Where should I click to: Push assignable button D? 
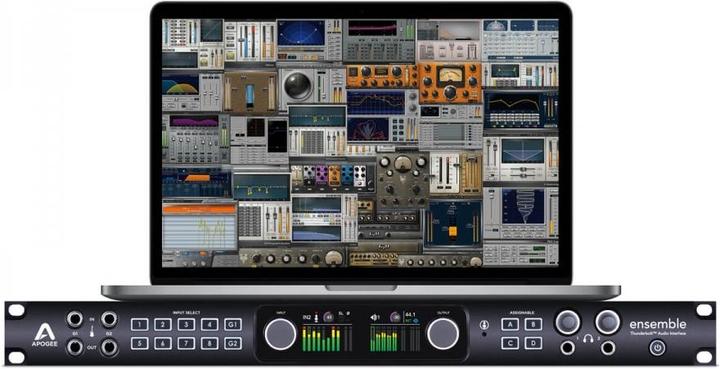pyautogui.click(x=533, y=343)
